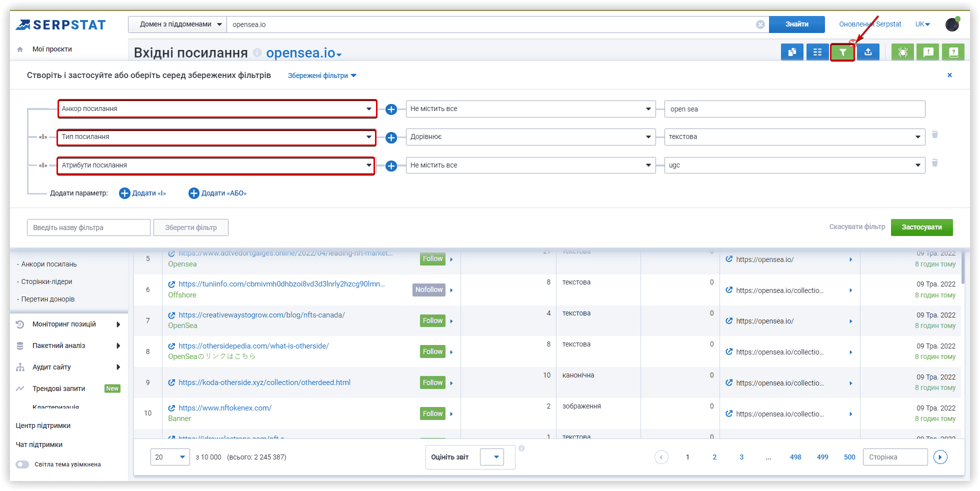Open Атрибути посилання parameter dropdown
Viewport: 980px width, 491px height.
click(x=216, y=165)
